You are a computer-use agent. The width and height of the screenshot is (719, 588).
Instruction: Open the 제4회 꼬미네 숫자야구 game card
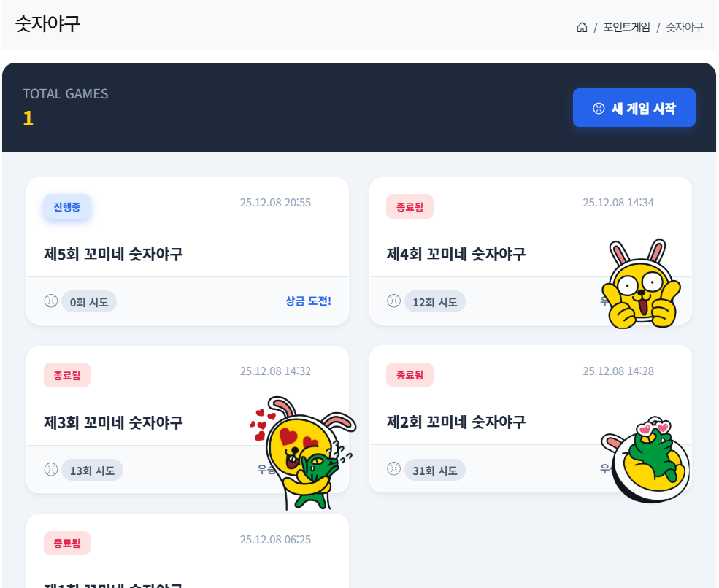point(530,251)
